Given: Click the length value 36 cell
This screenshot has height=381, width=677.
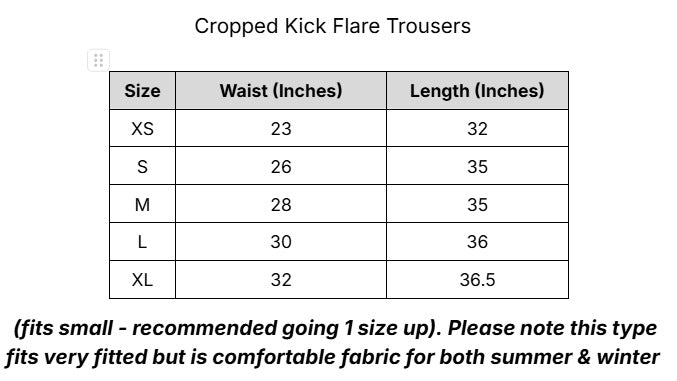Looking at the screenshot, I should click(x=477, y=241).
